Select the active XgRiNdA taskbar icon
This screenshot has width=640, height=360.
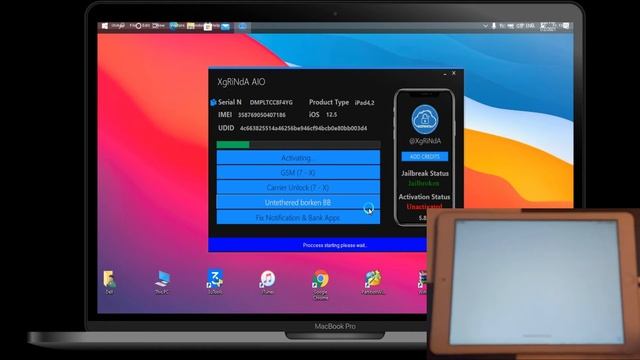click(x=242, y=26)
